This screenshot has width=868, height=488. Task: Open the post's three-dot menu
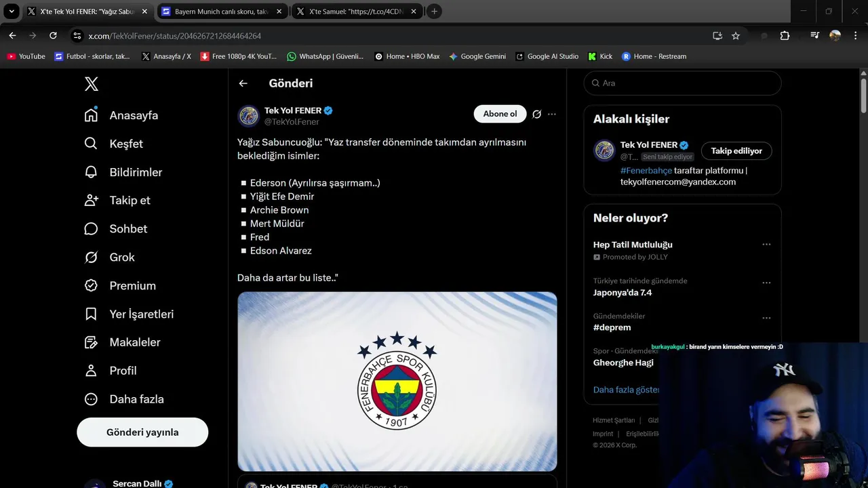tap(552, 114)
